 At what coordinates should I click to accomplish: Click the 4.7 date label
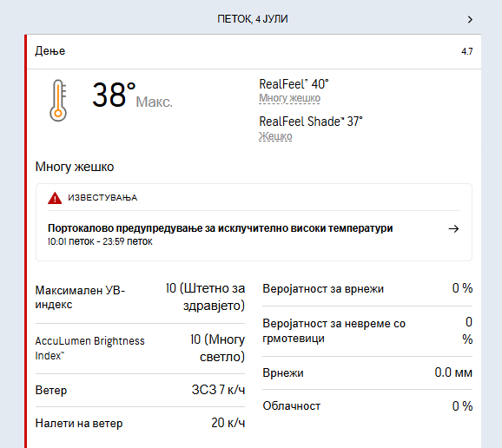pos(466,51)
